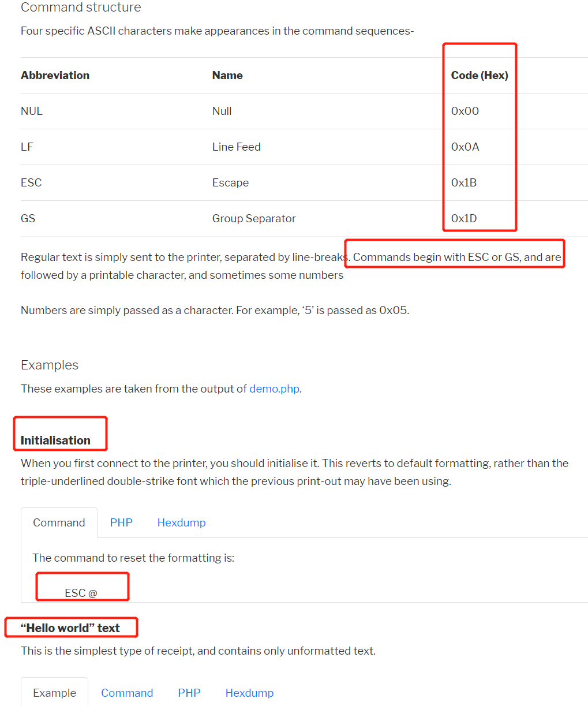Click the Code (Hex) column header
This screenshot has width=588, height=706.
coord(480,75)
